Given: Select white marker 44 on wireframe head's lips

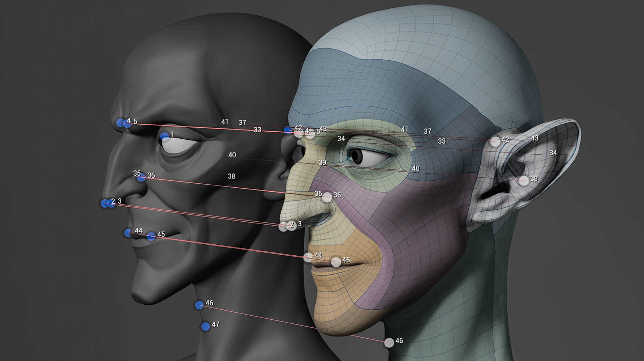Looking at the screenshot, I should pos(308,257).
